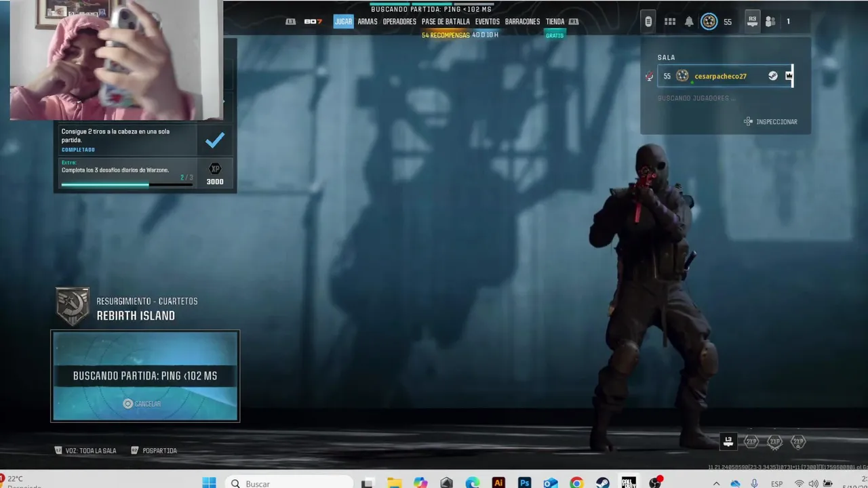868x488 pixels.
Task: Open Steam from the taskbar
Action: tap(602, 483)
